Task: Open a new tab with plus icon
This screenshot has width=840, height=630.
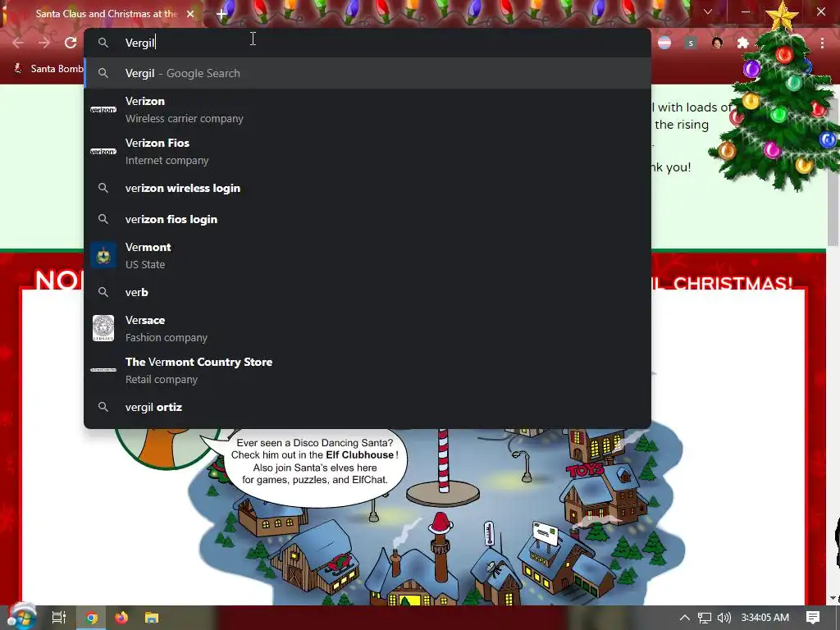Action: pos(221,14)
